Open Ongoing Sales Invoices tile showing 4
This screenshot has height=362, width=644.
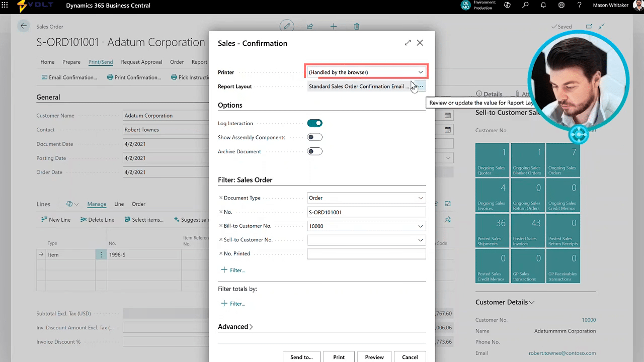click(492, 195)
